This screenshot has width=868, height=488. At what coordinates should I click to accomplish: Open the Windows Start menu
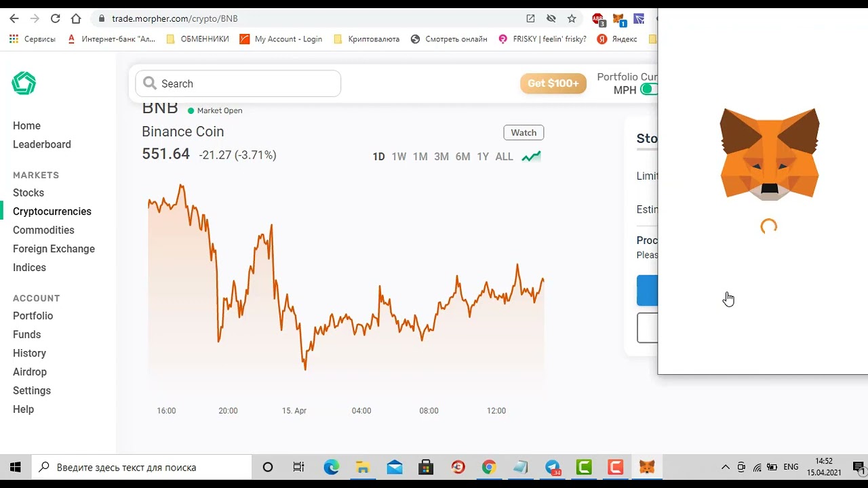(x=15, y=467)
